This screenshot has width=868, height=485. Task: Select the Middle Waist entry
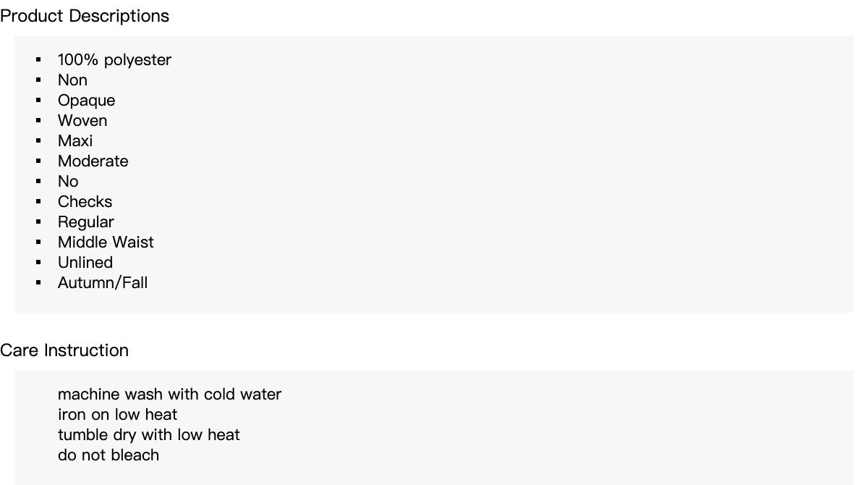(106, 242)
